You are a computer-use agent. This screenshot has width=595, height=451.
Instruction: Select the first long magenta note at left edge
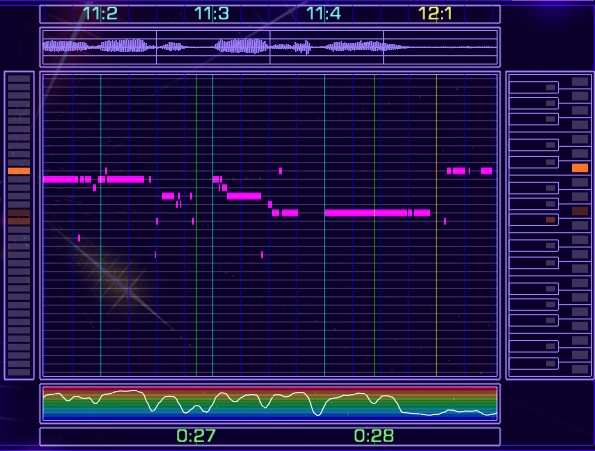point(61,179)
